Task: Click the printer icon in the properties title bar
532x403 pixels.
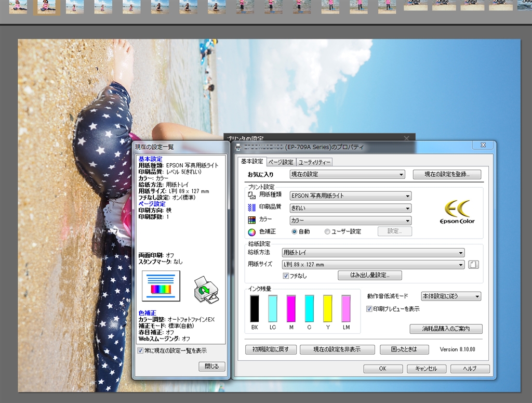Action: (238, 147)
